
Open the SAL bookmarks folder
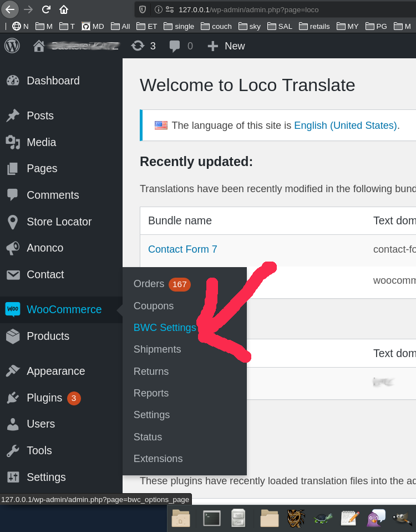tap(280, 26)
